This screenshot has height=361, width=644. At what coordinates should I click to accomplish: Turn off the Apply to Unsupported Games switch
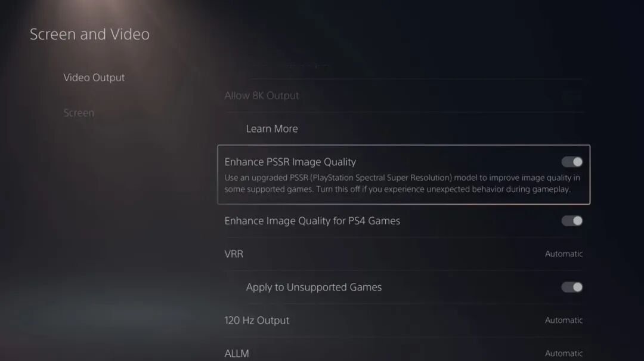point(572,287)
